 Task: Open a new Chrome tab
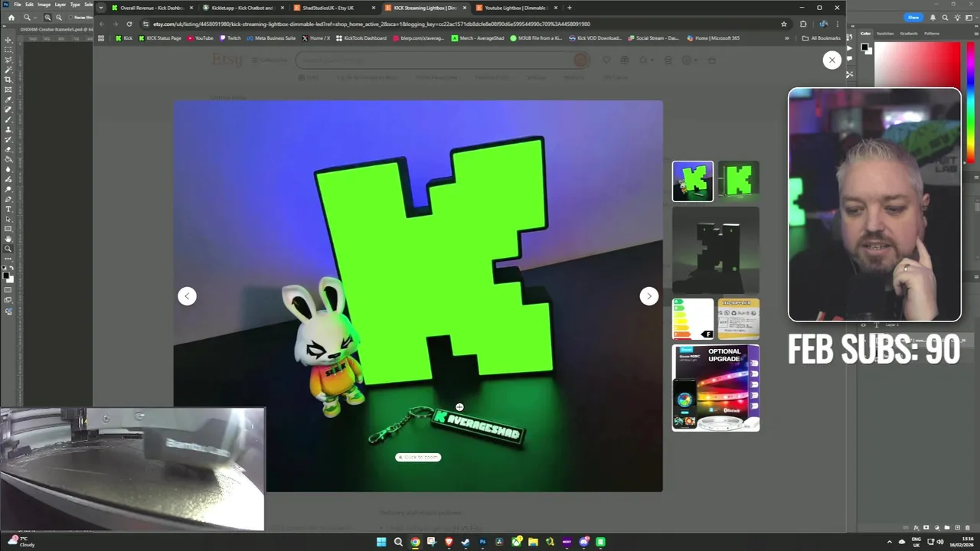pos(569,8)
